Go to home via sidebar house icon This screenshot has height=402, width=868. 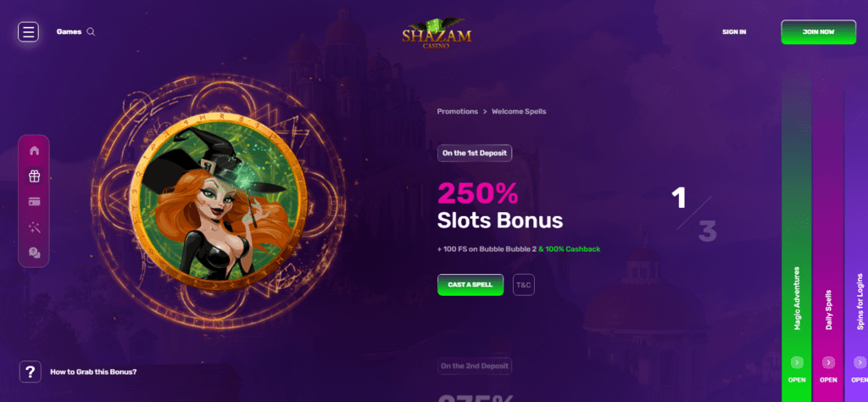point(34,151)
